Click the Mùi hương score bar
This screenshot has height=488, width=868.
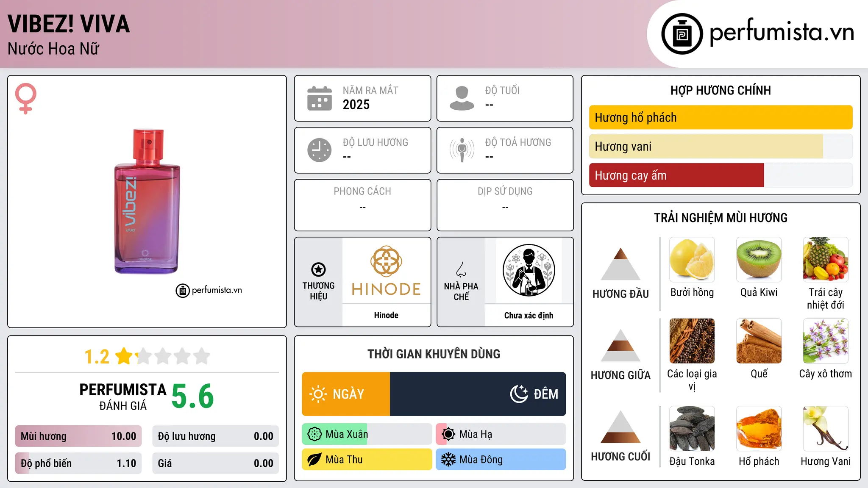click(78, 436)
